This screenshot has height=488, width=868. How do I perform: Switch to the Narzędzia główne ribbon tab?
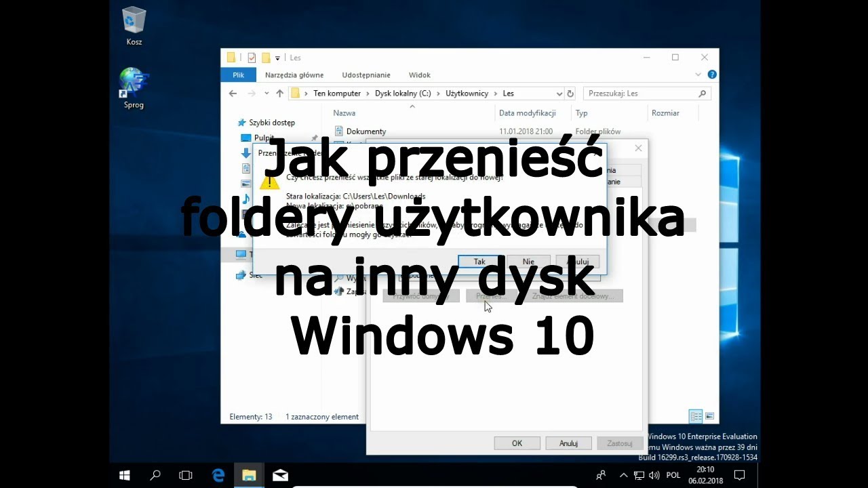[x=294, y=75]
